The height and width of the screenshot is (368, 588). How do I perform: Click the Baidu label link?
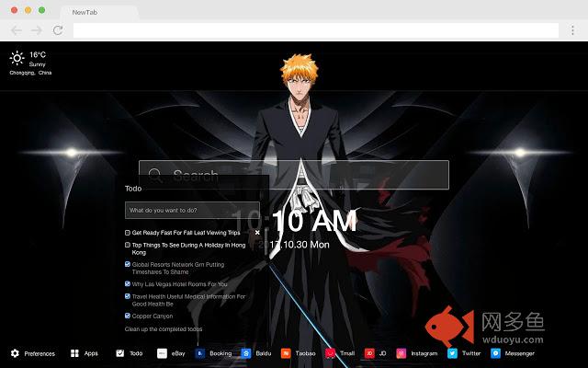coord(264,353)
